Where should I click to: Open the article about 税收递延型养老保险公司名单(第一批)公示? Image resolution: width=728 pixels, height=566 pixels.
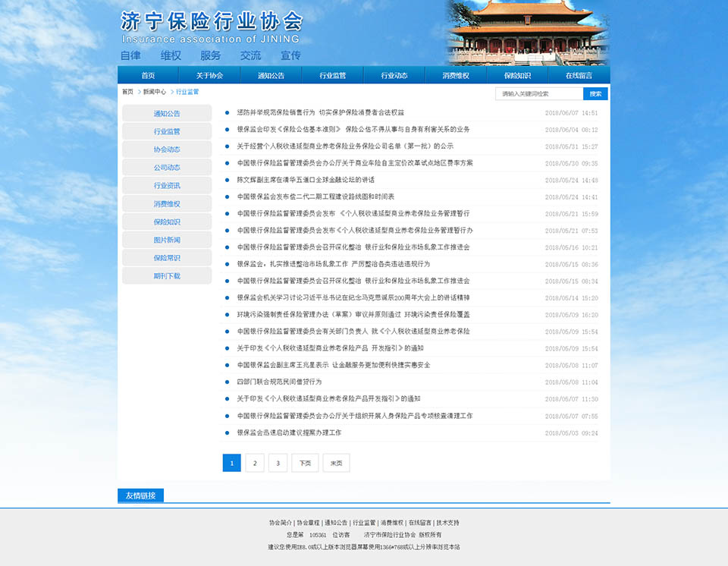click(x=345, y=146)
